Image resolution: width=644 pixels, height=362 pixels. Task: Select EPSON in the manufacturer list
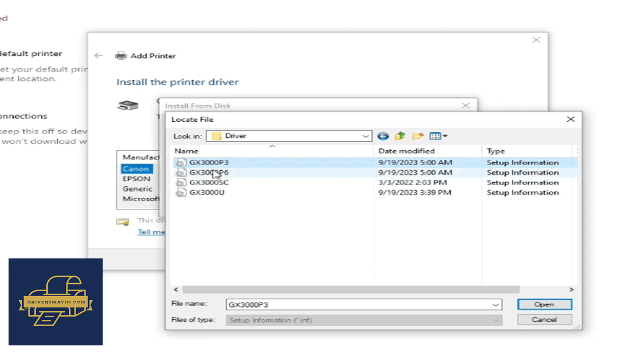click(x=136, y=178)
